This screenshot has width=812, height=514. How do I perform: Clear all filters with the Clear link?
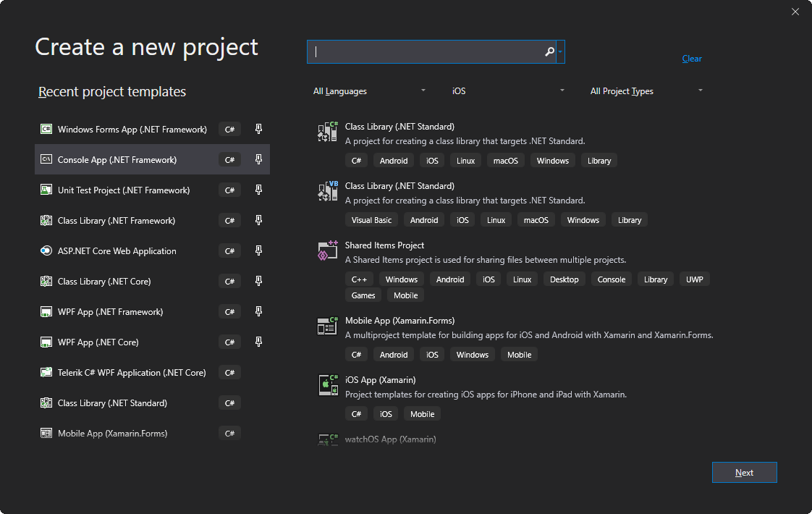692,59
